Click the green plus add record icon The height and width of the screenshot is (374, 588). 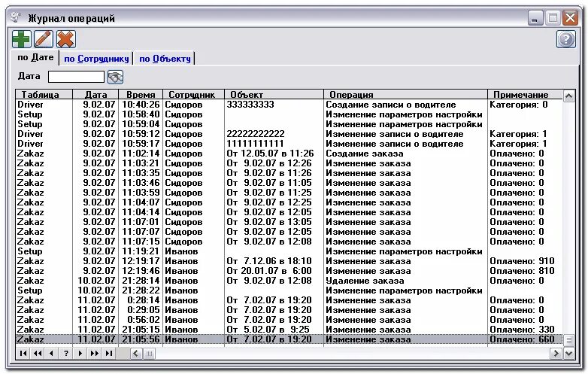(x=21, y=39)
